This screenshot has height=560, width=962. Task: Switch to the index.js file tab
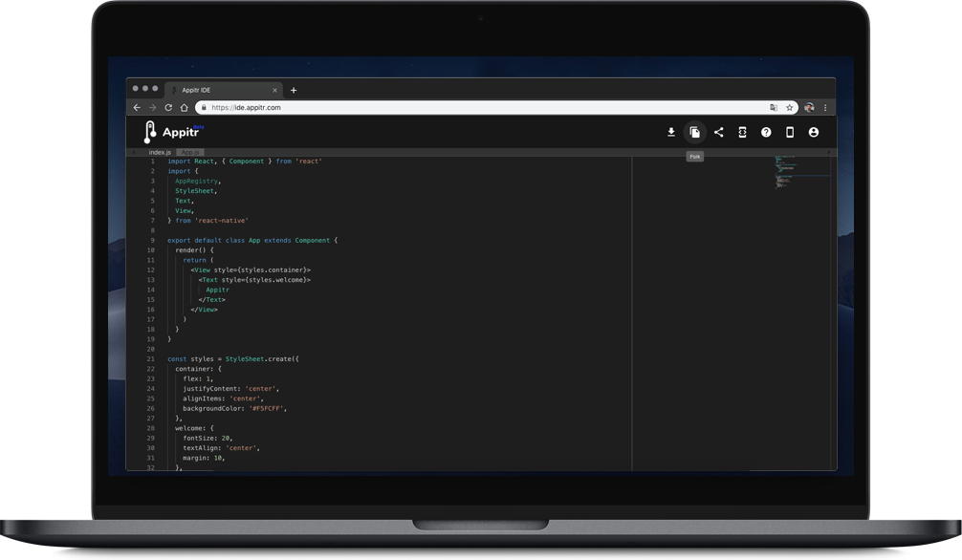[160, 152]
